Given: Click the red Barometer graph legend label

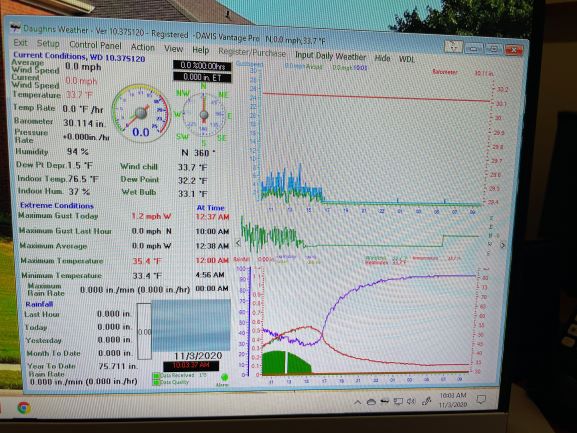Looking at the screenshot, I should 445,72.
